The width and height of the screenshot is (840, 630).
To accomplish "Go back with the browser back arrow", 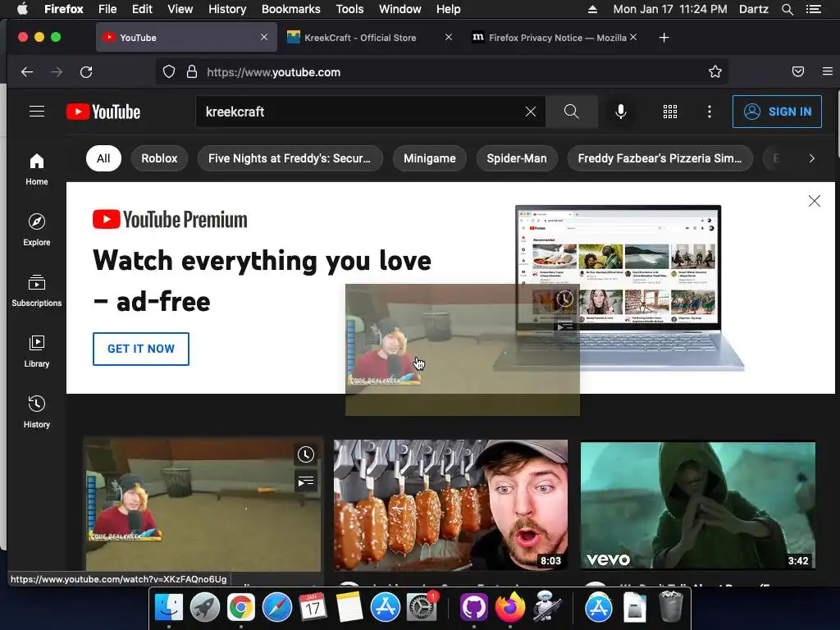I will (27, 72).
